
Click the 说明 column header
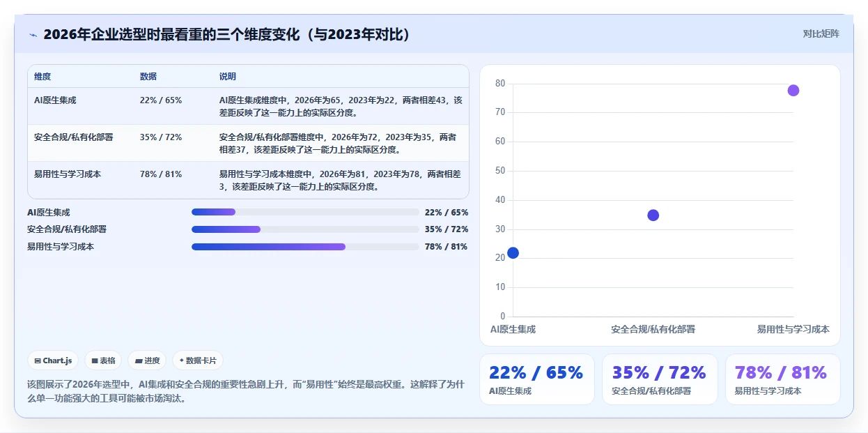(228, 76)
